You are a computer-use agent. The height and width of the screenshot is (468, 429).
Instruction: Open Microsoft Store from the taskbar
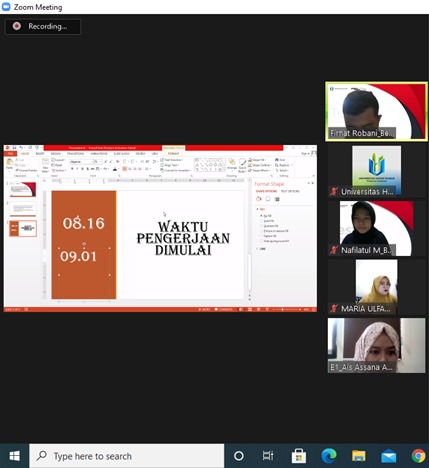pyautogui.click(x=299, y=456)
